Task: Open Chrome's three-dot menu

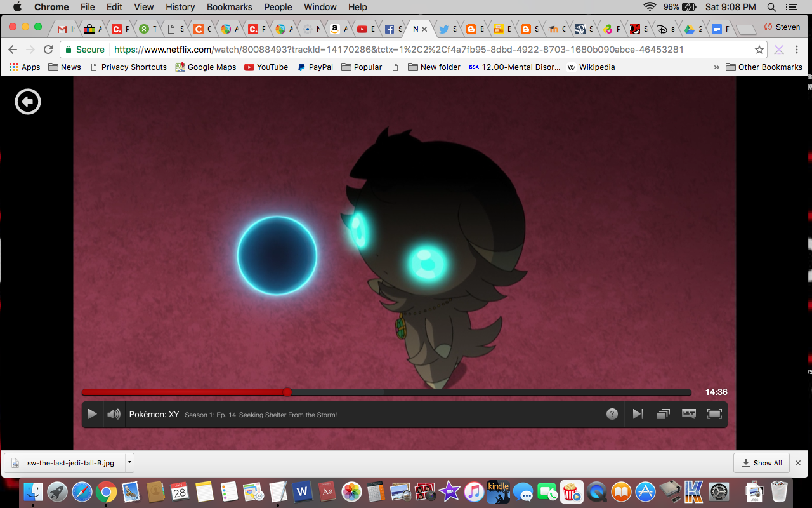Action: click(797, 50)
